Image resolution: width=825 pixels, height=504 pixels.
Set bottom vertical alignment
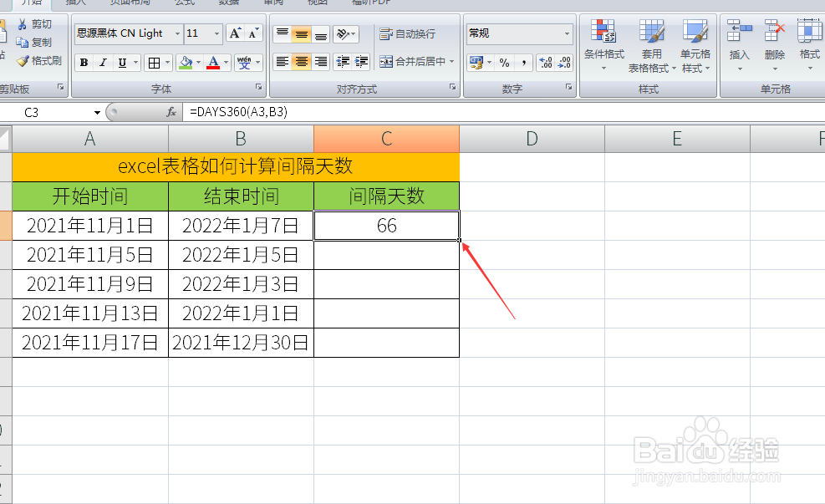[x=320, y=34]
